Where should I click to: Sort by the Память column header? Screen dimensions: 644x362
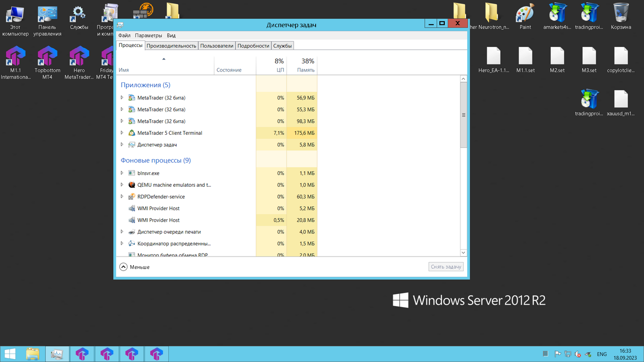(x=302, y=65)
